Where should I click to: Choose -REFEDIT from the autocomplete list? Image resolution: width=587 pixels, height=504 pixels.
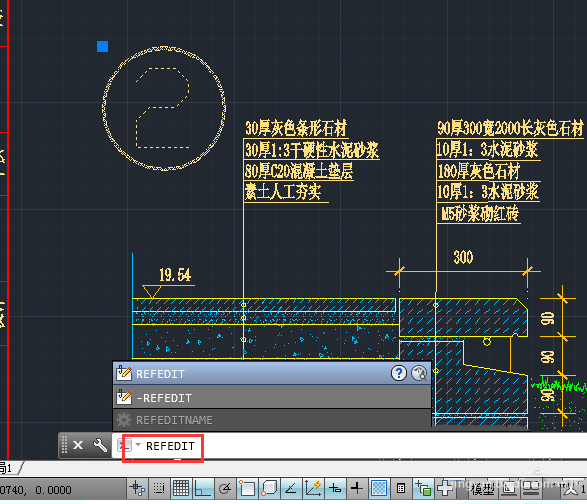coord(271,397)
